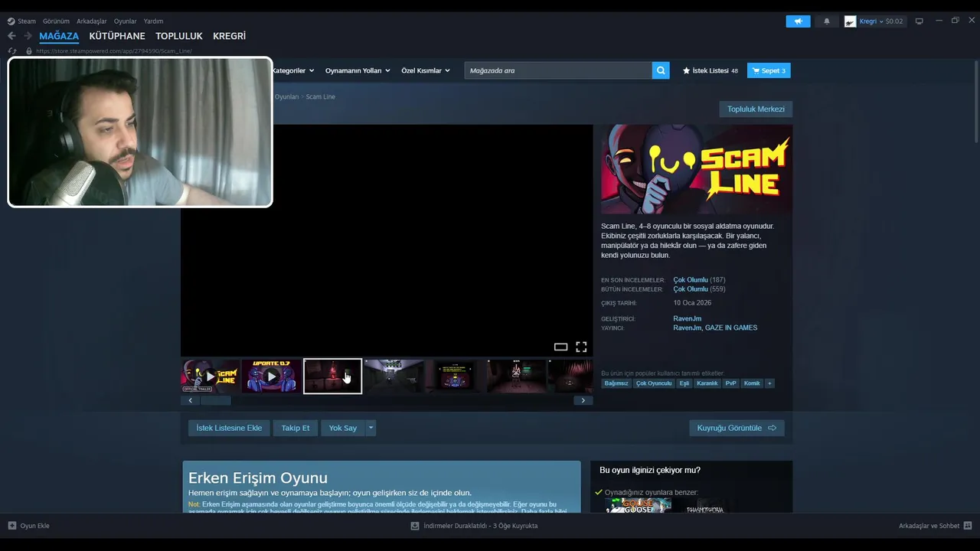Click the megaphone announcements icon
Screen dimensions: 980x551
click(798, 21)
